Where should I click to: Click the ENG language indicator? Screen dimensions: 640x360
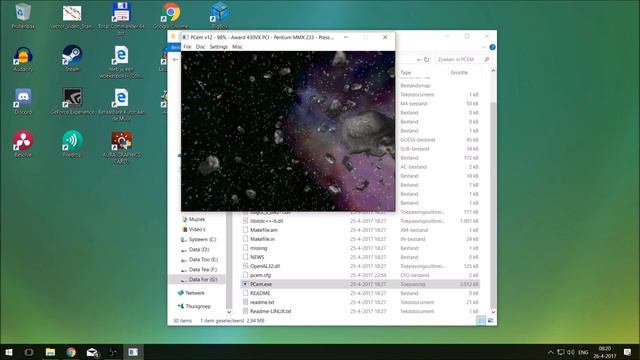tap(584, 352)
